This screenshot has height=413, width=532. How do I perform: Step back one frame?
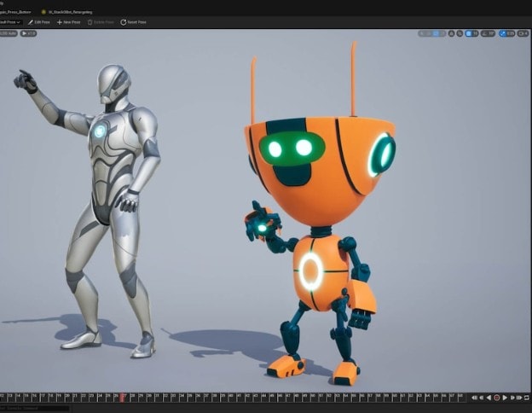482,398
